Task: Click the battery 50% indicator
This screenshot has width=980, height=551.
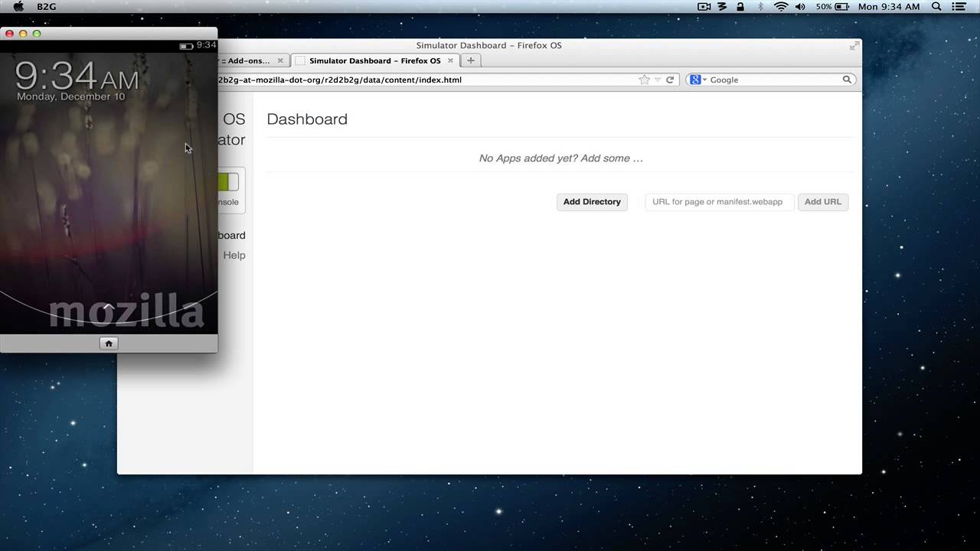Action: [831, 7]
